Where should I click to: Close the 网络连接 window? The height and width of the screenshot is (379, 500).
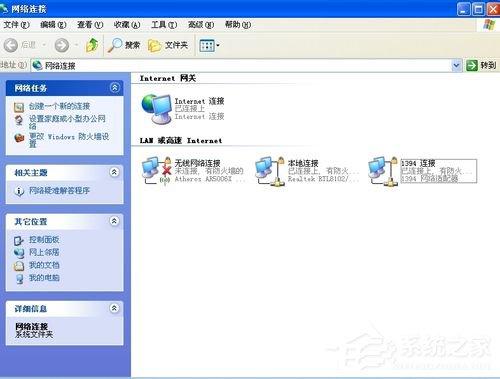(x=494, y=9)
